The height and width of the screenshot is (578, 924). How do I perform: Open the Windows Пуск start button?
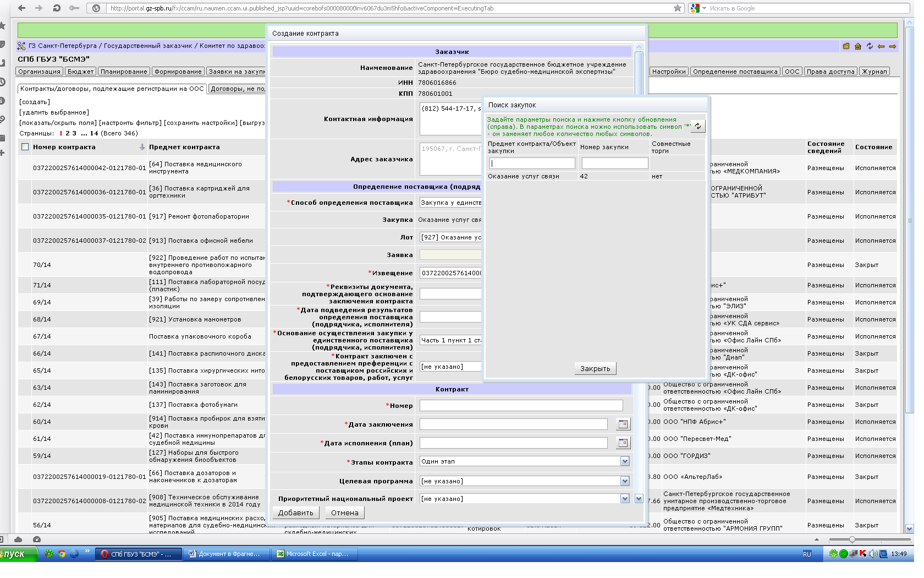click(18, 554)
